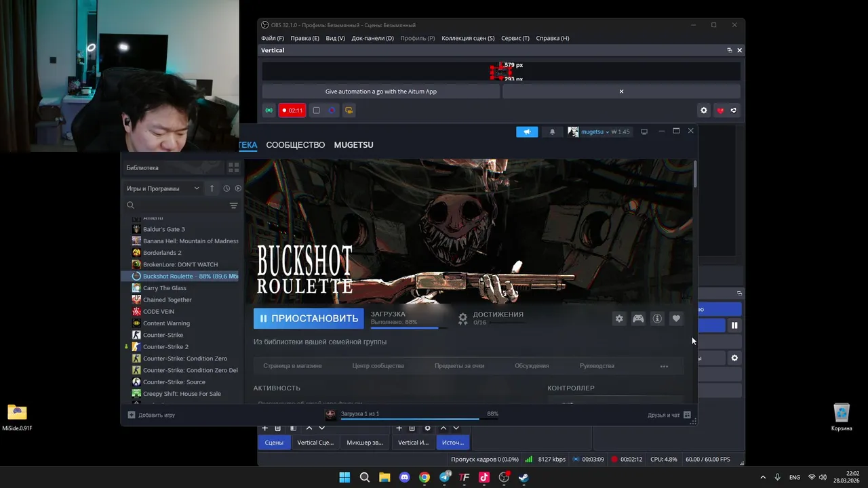Viewport: 868px width, 488px height.
Task: Open Центр сообщества link
Action: [x=378, y=366]
